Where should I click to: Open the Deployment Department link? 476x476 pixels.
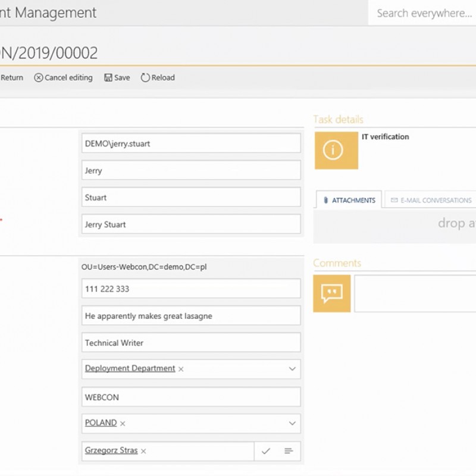coord(130,368)
